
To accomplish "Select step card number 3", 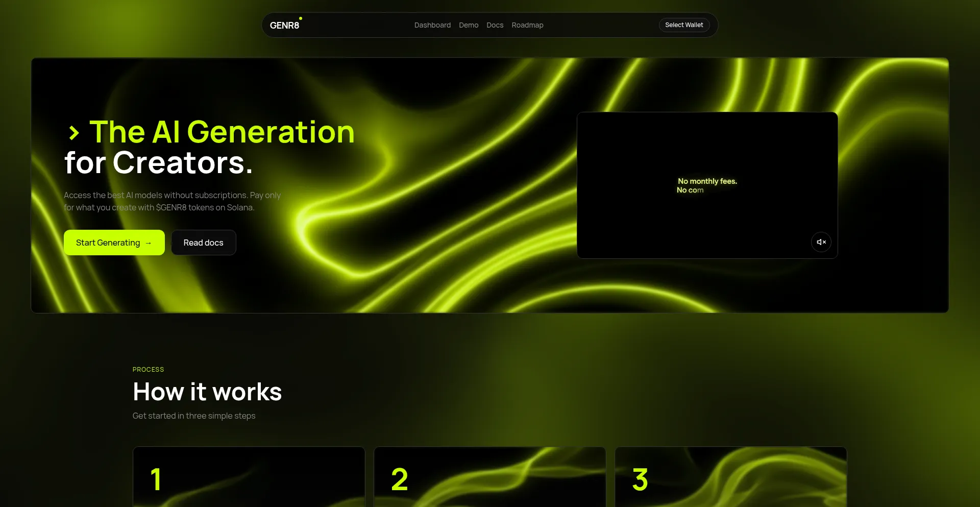I will (730, 476).
